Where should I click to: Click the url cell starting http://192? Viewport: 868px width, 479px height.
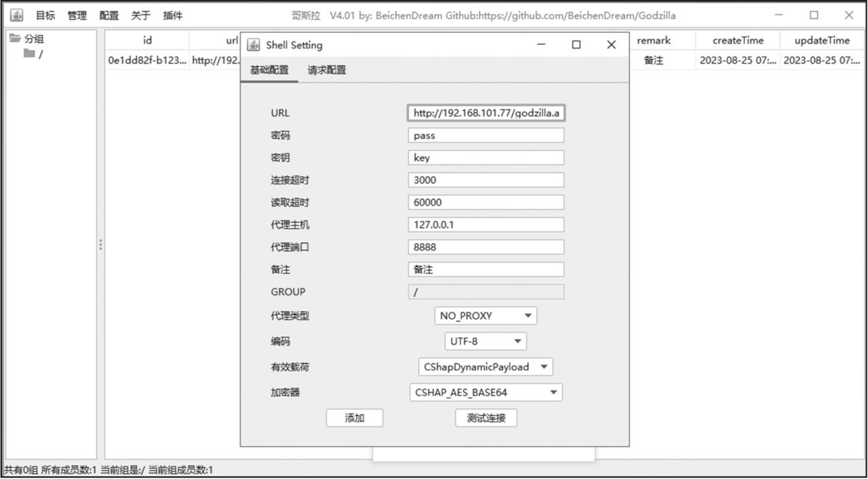coord(215,61)
